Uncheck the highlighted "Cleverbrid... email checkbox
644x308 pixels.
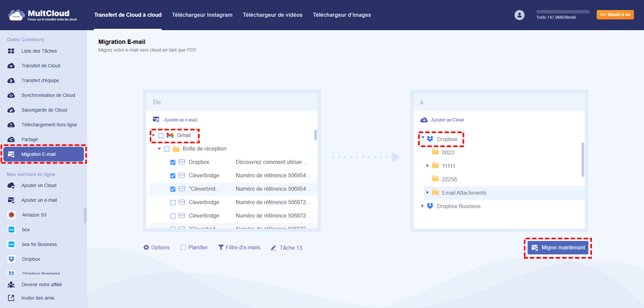173,189
